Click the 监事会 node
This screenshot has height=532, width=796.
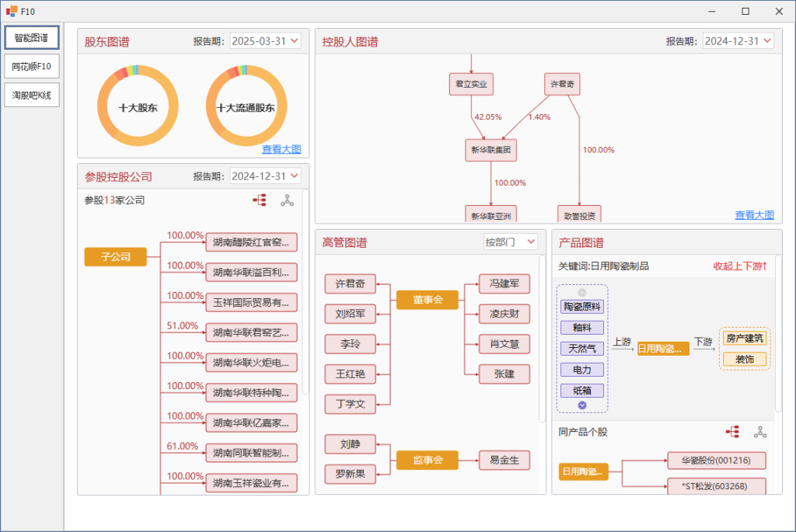click(x=428, y=460)
